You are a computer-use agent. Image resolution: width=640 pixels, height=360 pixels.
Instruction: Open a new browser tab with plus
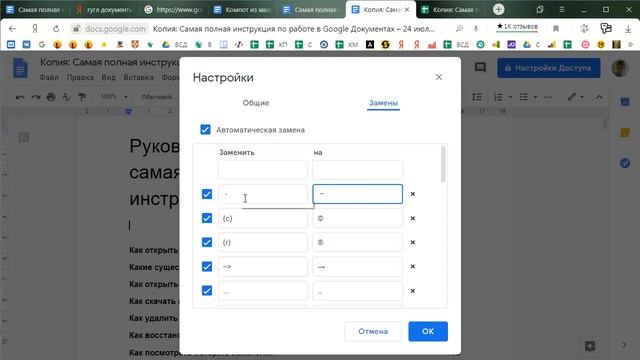click(x=498, y=9)
